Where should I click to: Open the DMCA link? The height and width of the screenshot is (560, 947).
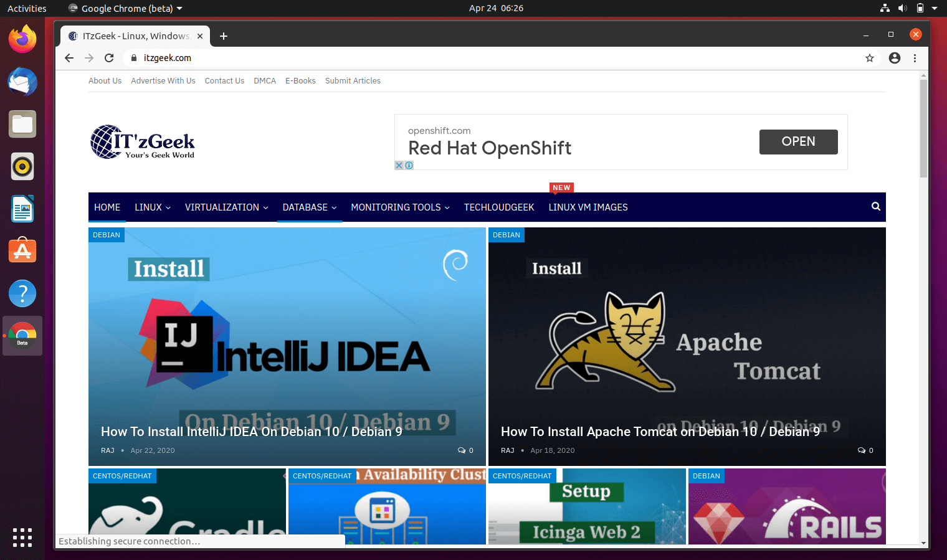tap(265, 81)
